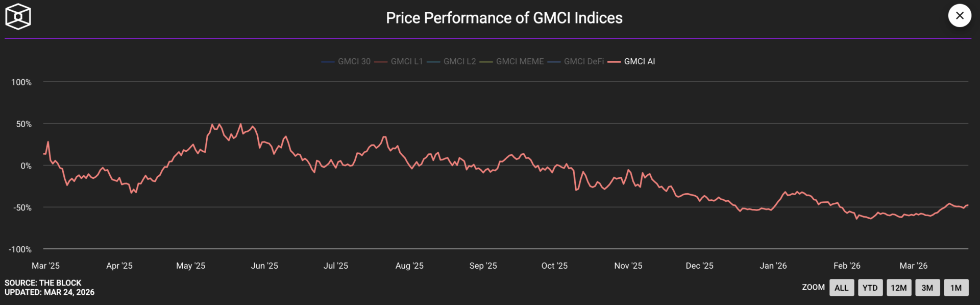The image size is (980, 305).
Task: Select the YTD zoom range
Action: tap(870, 288)
